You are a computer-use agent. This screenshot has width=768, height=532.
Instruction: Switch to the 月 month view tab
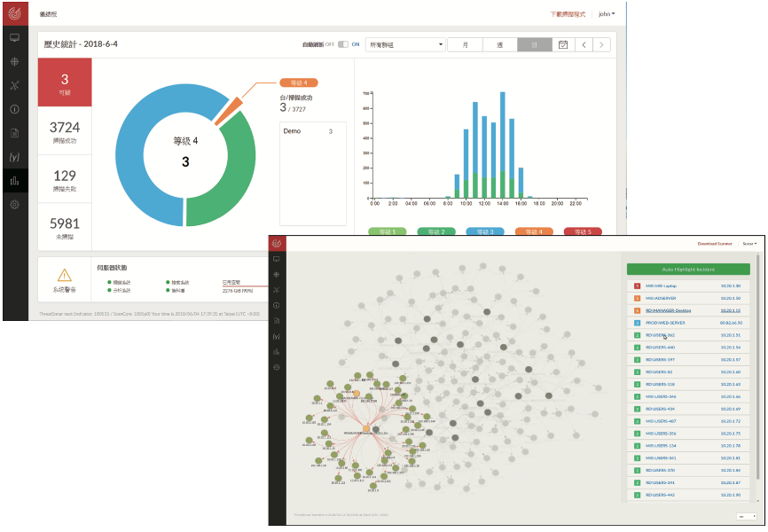tap(466, 44)
